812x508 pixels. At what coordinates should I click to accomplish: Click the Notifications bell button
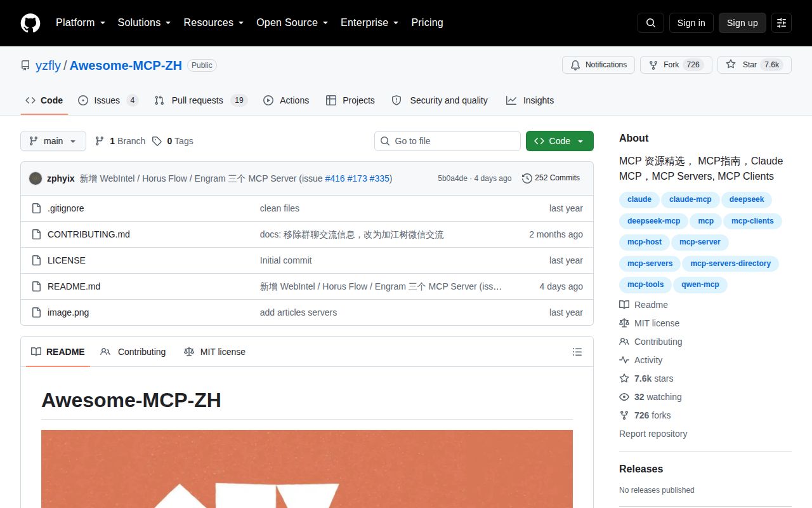click(598, 65)
